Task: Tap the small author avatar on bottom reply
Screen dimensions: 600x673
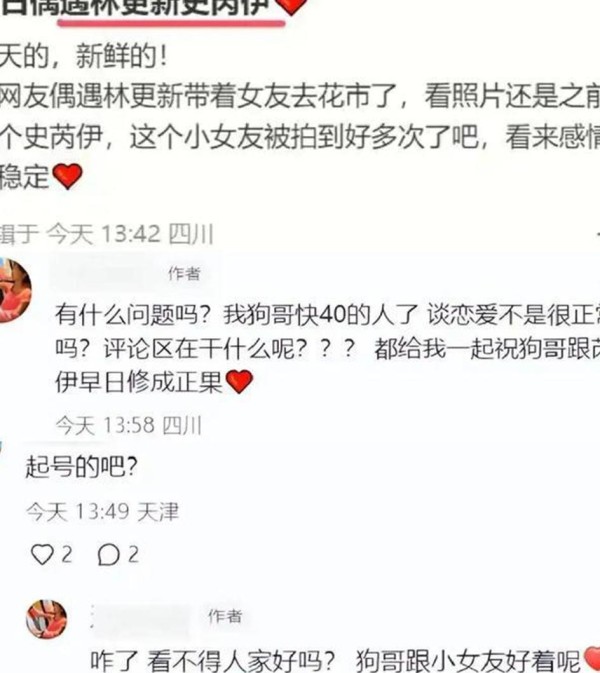Action: point(47,619)
